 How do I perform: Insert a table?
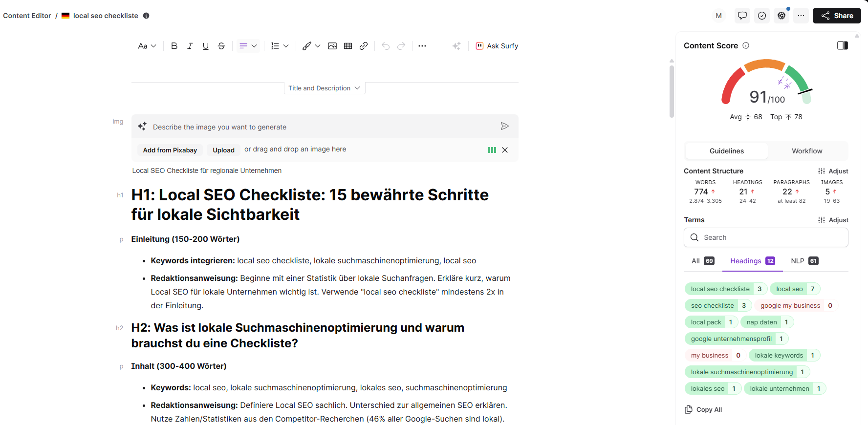pyautogui.click(x=348, y=46)
